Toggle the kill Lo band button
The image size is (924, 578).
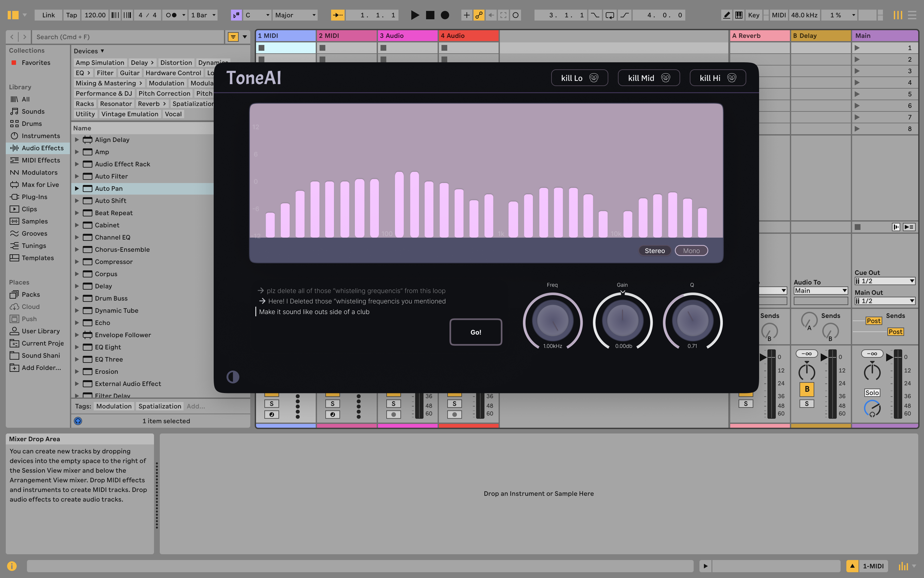pyautogui.click(x=579, y=78)
